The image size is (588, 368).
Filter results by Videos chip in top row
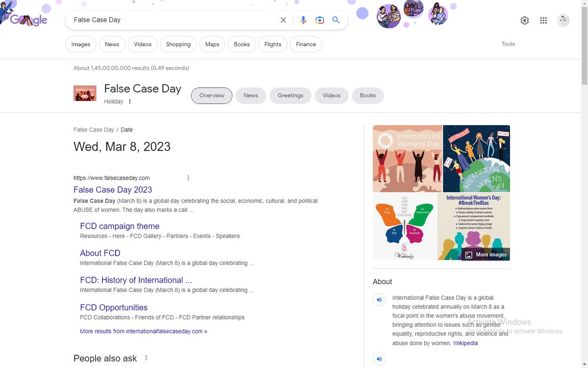pyautogui.click(x=143, y=44)
